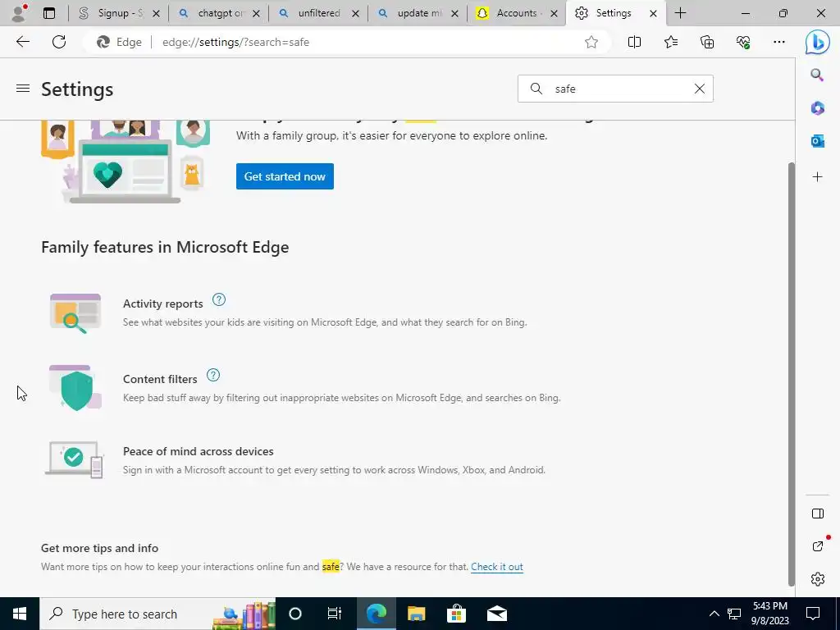Click the settings search field
The width and height of the screenshot is (840, 630).
(x=615, y=89)
